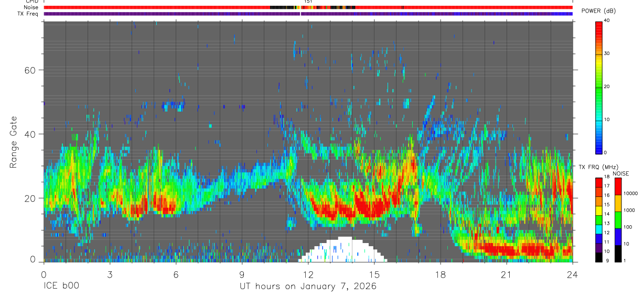Click the 100 label on the NOISE scale
644x297 pixels.
click(627, 227)
